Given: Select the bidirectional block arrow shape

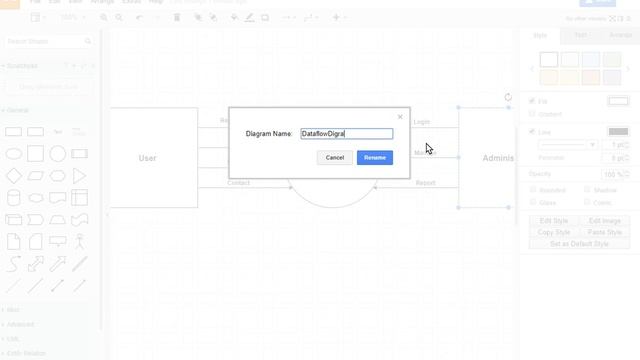Looking at the screenshot, I should pyautogui.click(x=36, y=264).
